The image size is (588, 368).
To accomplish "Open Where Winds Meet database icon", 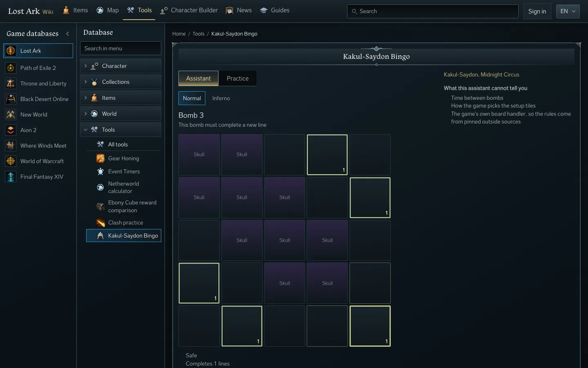I will click(11, 146).
